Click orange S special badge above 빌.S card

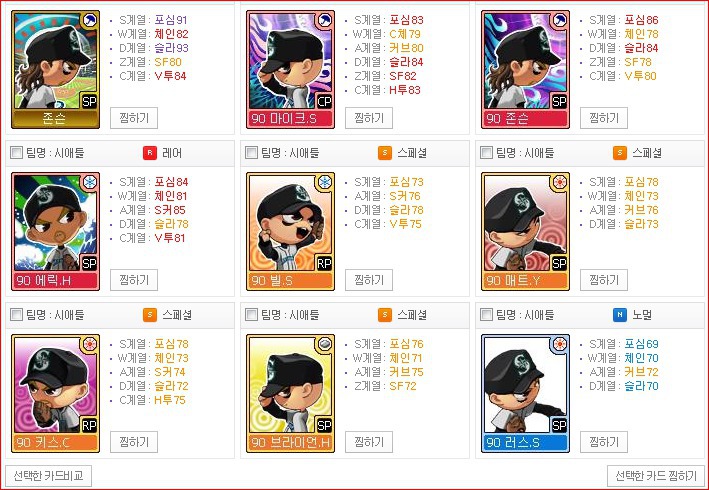tap(384, 153)
